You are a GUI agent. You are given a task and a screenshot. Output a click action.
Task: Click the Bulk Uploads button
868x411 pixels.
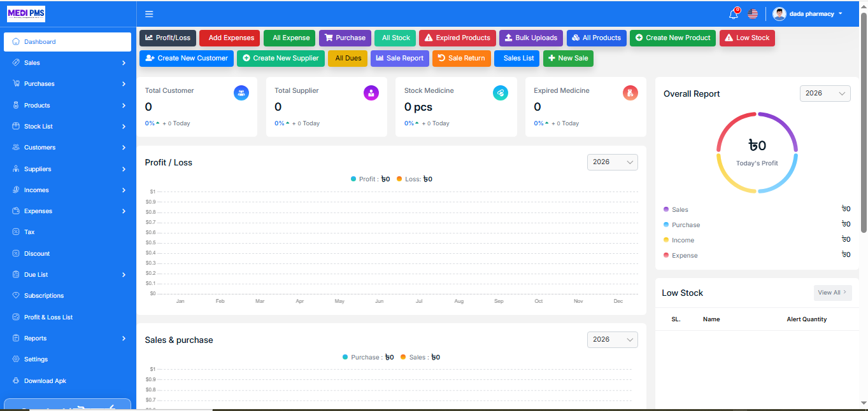pyautogui.click(x=531, y=38)
